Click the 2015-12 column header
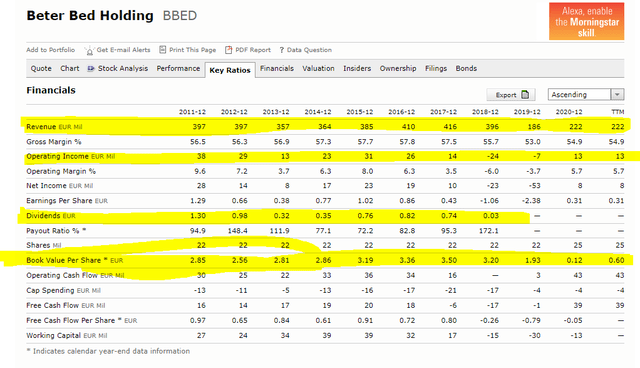 (360, 112)
